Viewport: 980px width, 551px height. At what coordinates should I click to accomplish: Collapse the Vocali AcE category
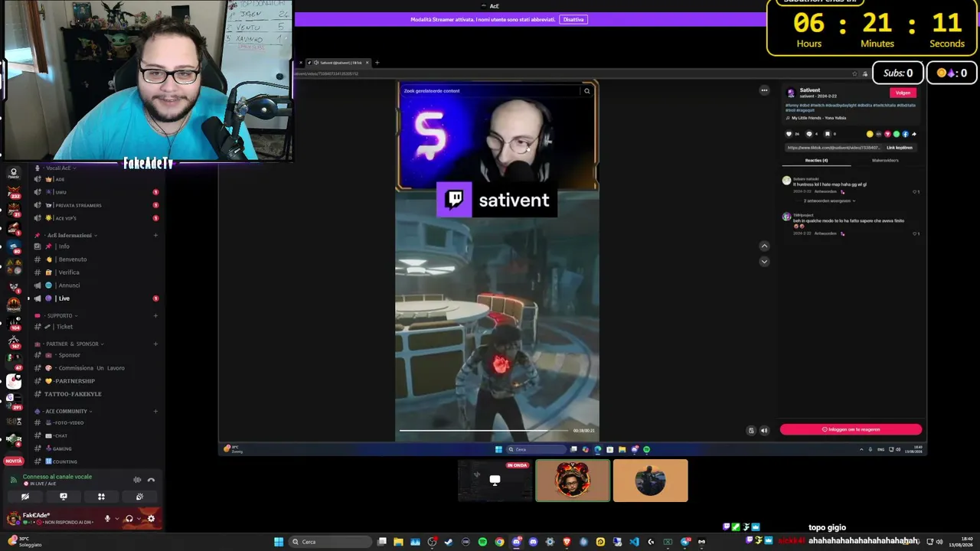(x=57, y=168)
